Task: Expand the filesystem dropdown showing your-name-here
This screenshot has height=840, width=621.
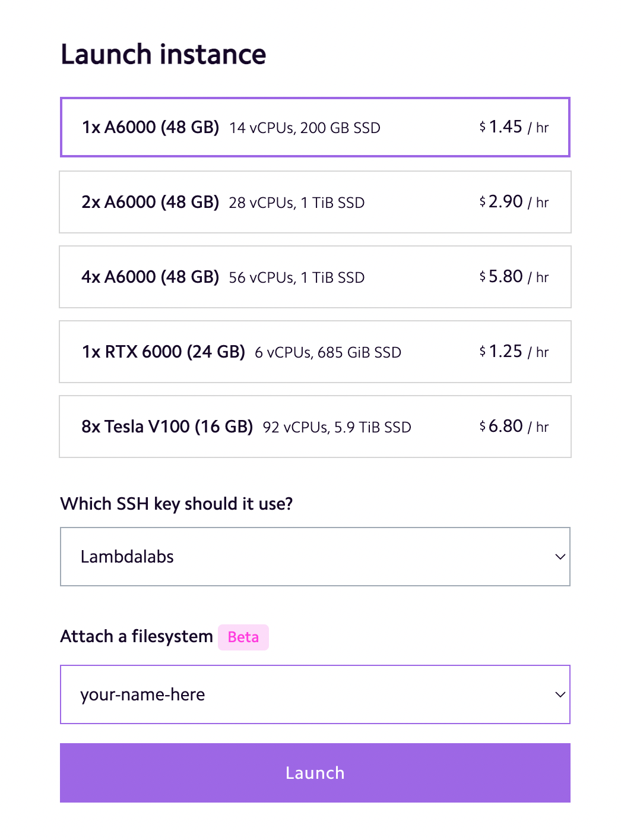Action: [315, 694]
